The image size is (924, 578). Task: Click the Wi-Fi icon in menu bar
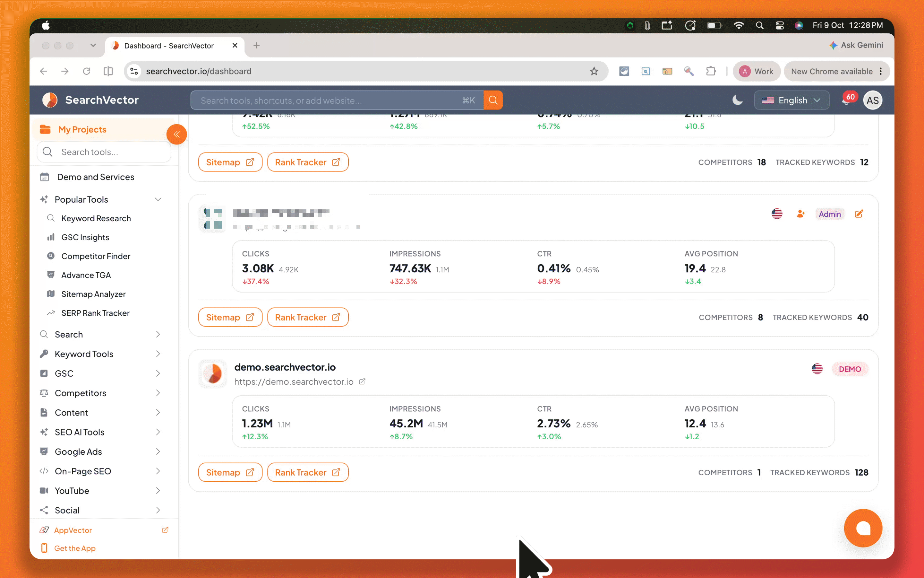point(739,25)
